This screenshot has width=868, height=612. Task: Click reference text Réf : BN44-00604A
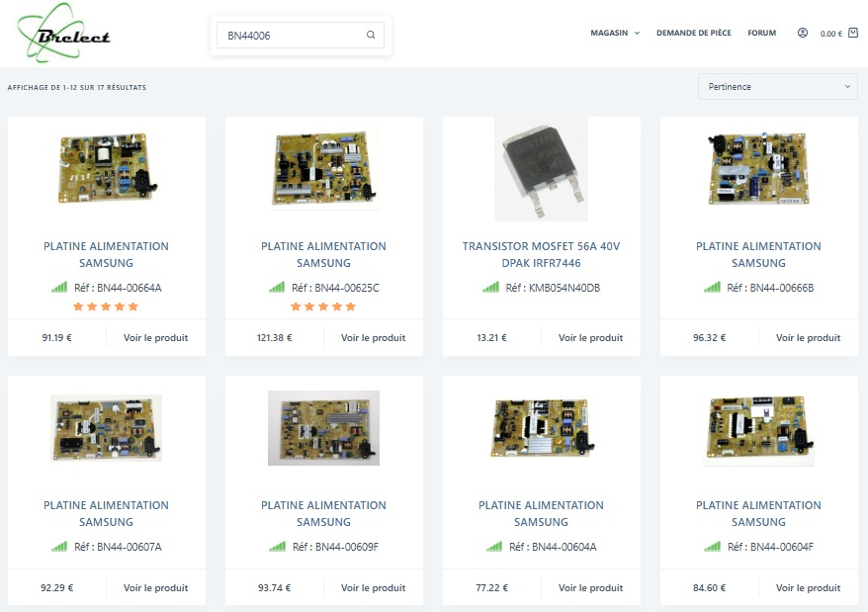(x=553, y=547)
